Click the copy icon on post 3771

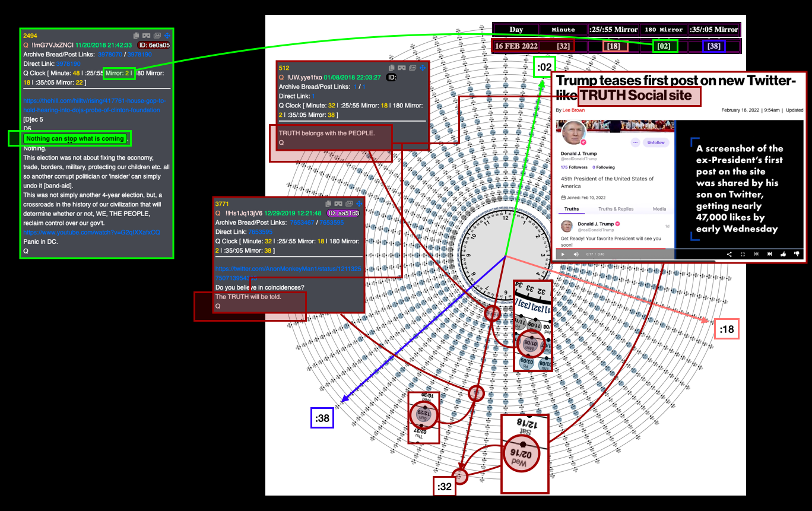tap(328, 204)
